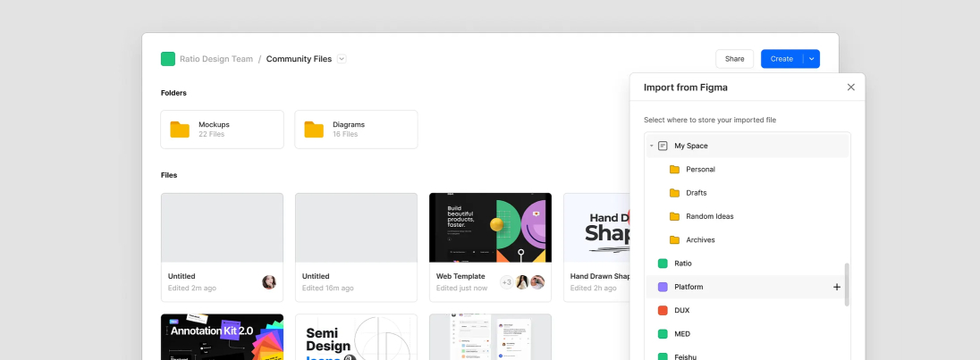Click the purple Platform team icon

click(663, 287)
